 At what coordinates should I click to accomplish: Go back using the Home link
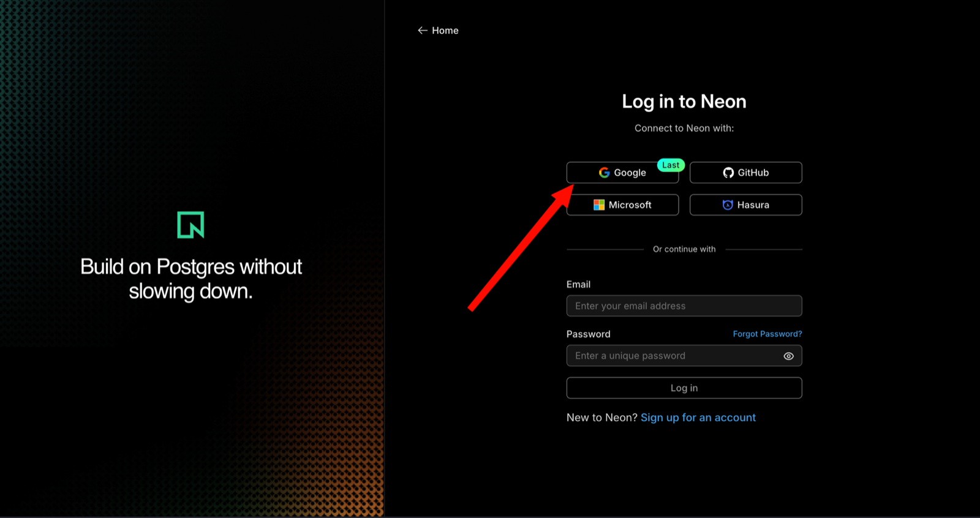point(438,31)
